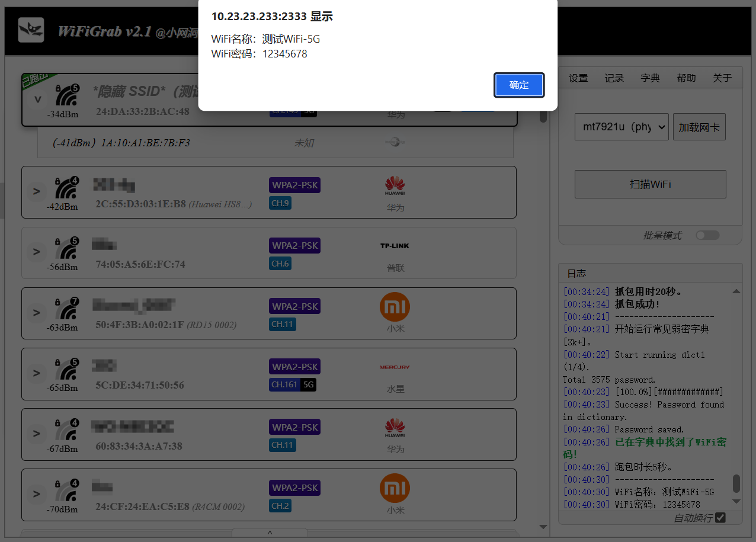Click the Huawei logo for 60:83:34:3A:A7:38
Image resolution: width=756 pixels, height=542 pixels.
(x=395, y=428)
